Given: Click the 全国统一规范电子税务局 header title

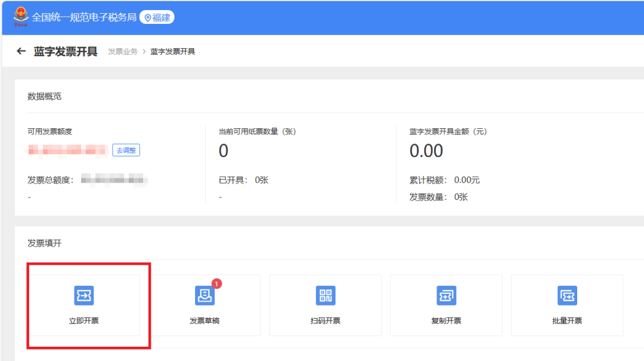Looking at the screenshot, I should pos(83,18).
